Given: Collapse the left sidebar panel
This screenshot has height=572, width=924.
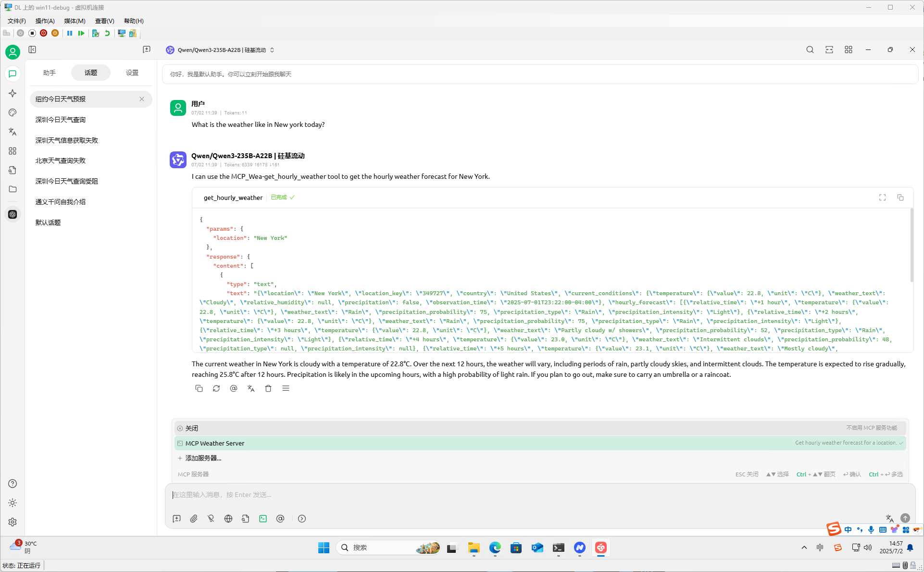Looking at the screenshot, I should pyautogui.click(x=32, y=50).
